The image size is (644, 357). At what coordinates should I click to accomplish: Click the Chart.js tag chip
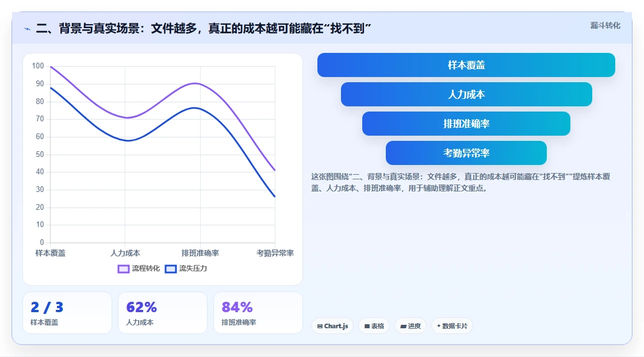[x=332, y=326]
